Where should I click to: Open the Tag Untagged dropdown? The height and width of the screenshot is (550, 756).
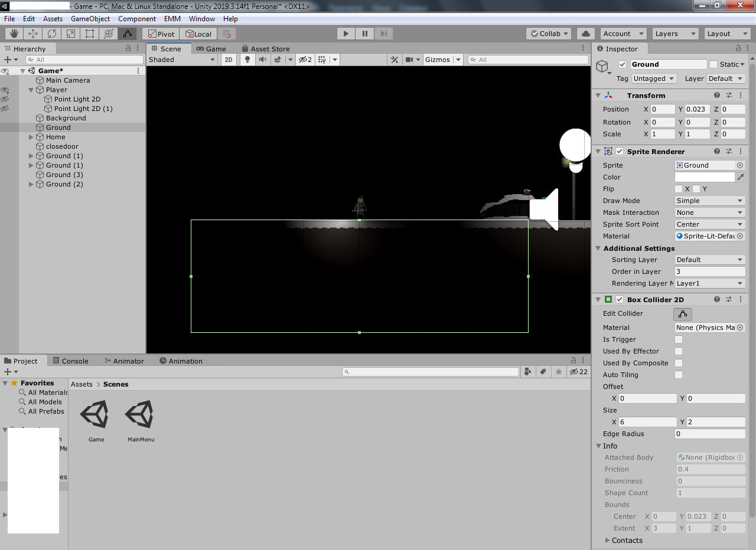tap(654, 78)
